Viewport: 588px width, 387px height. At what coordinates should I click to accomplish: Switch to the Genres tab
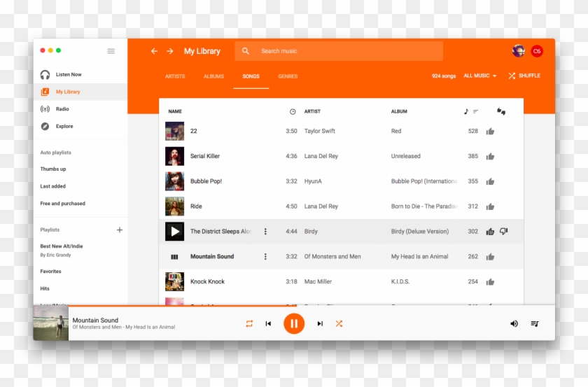[288, 76]
